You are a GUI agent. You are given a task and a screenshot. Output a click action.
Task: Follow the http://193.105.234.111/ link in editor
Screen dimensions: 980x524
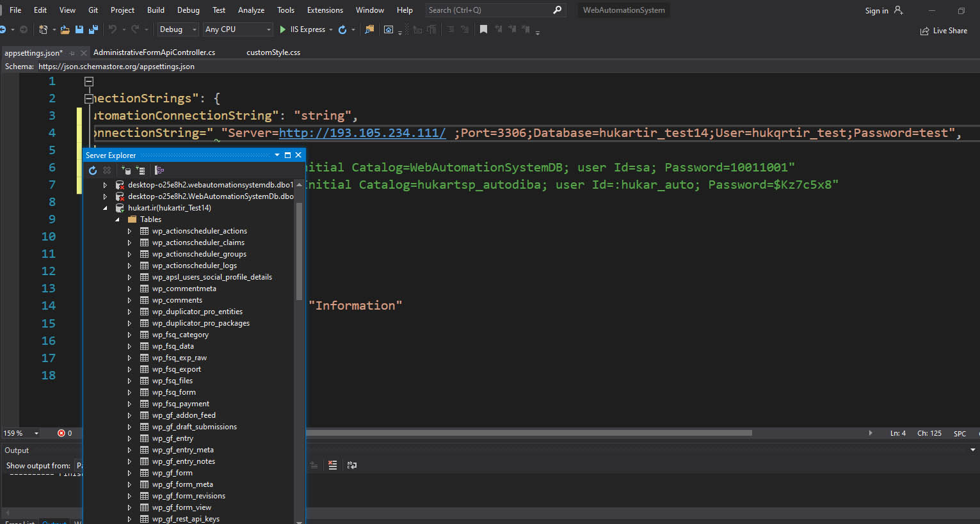click(362, 133)
